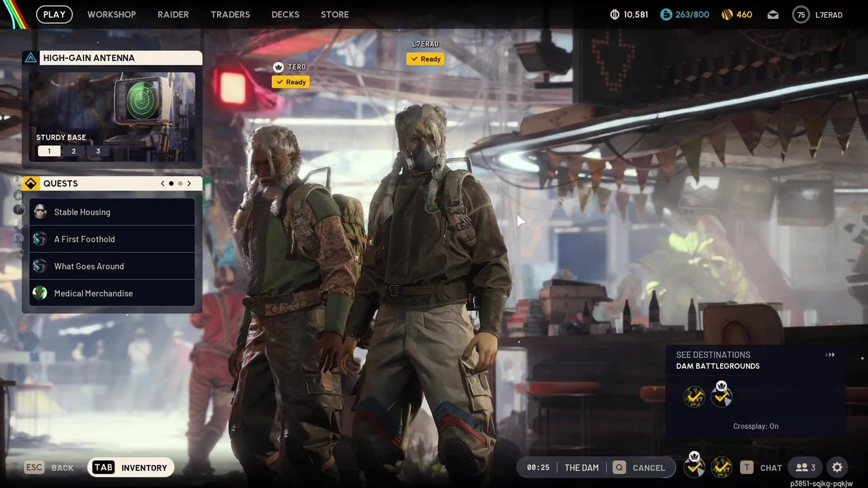Click the TERO player name
The width and height of the screenshot is (868, 488).
click(x=297, y=67)
